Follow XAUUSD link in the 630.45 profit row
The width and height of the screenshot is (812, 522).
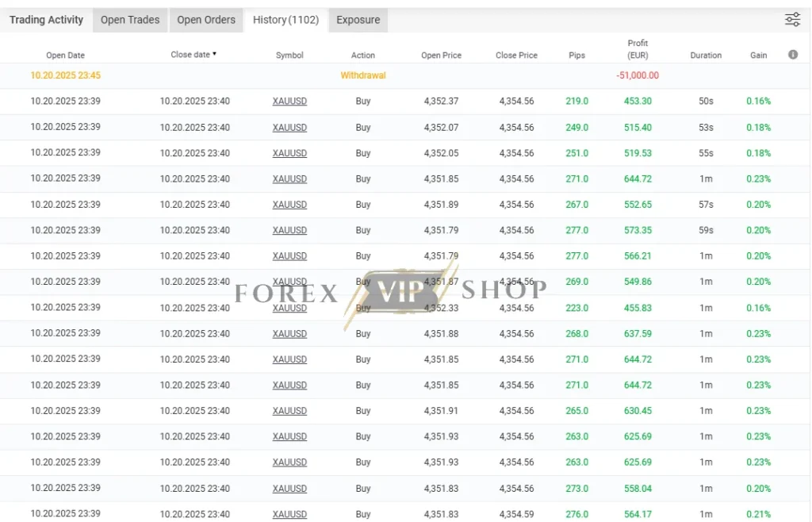click(x=289, y=411)
